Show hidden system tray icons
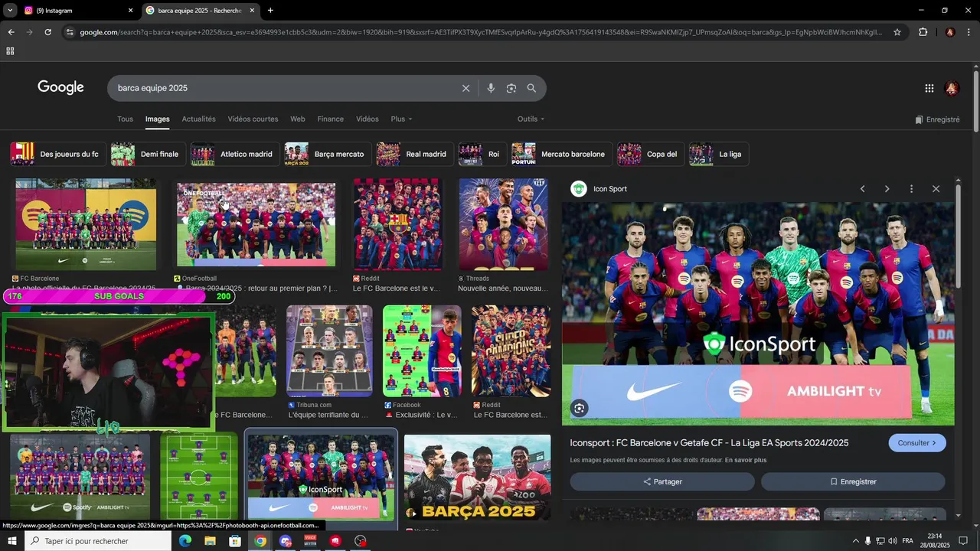Viewport: 980px width, 551px height. pos(855,541)
